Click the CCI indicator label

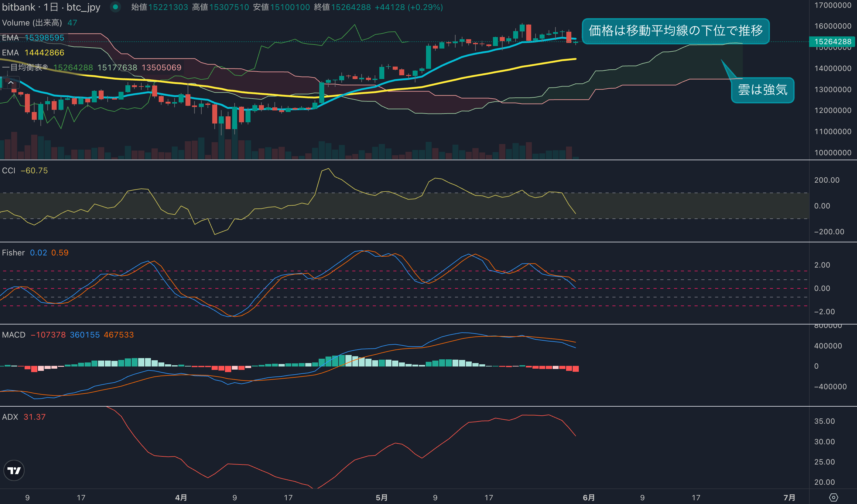point(8,170)
